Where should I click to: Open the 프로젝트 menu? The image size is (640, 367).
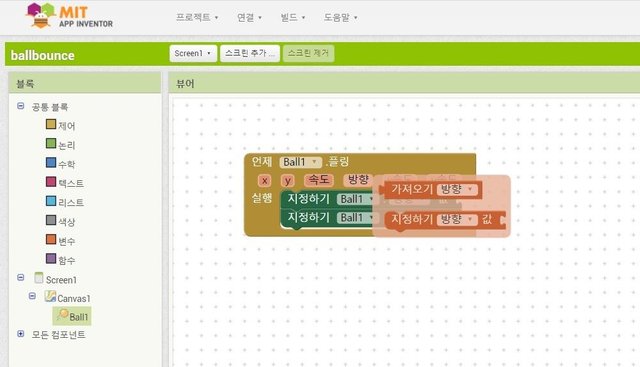tap(197, 18)
